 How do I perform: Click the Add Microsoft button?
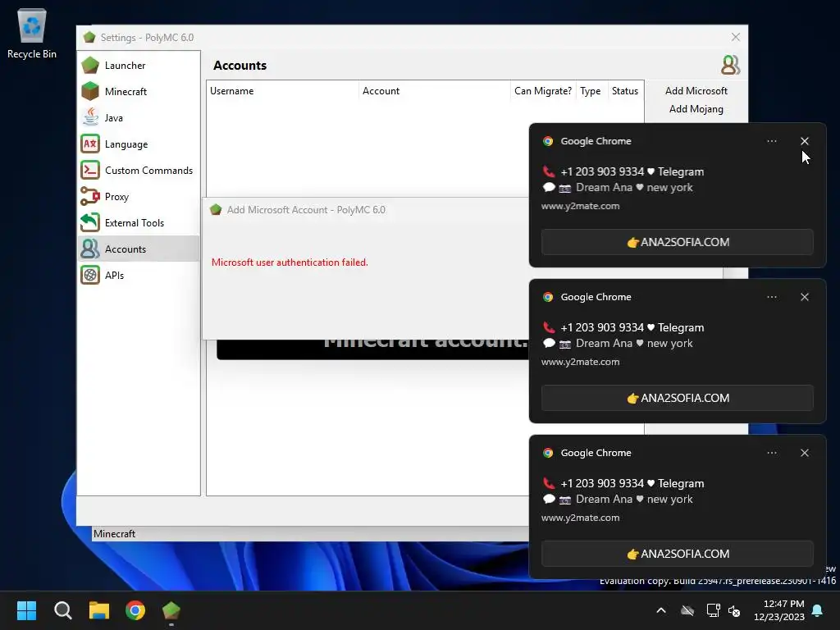tap(696, 91)
